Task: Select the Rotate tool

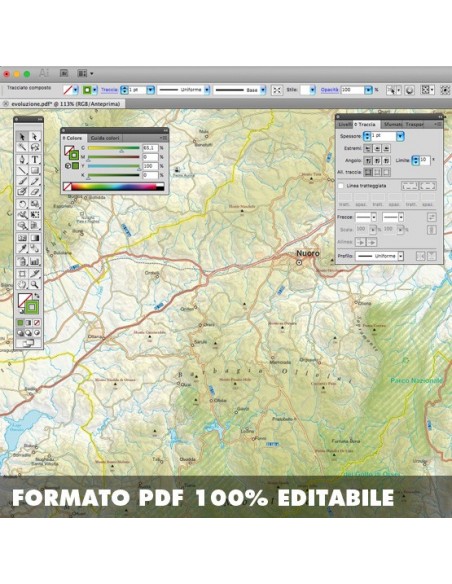Action: [x=22, y=204]
